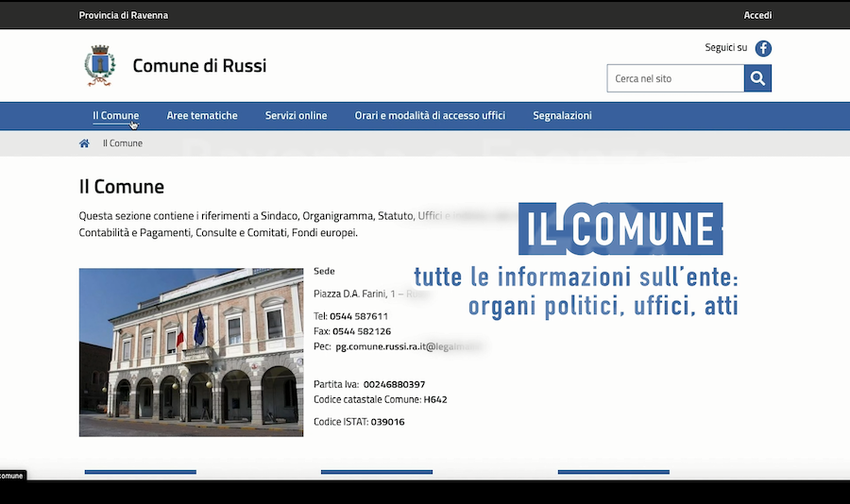850x504 pixels.
Task: Click the Partita Iva number 00246880397
Action: click(x=394, y=384)
